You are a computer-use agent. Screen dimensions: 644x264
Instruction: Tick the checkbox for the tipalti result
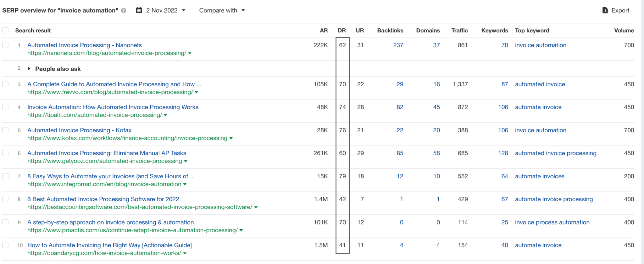coord(5,107)
